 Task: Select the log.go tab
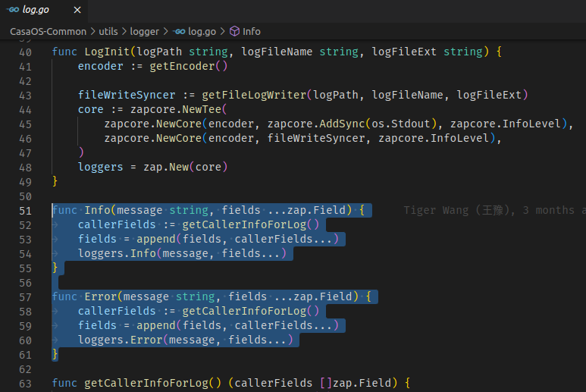[44, 10]
